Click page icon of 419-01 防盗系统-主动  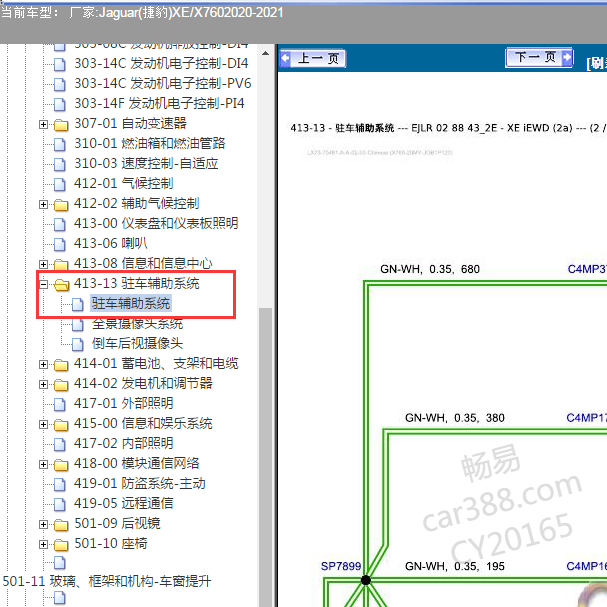click(x=60, y=484)
